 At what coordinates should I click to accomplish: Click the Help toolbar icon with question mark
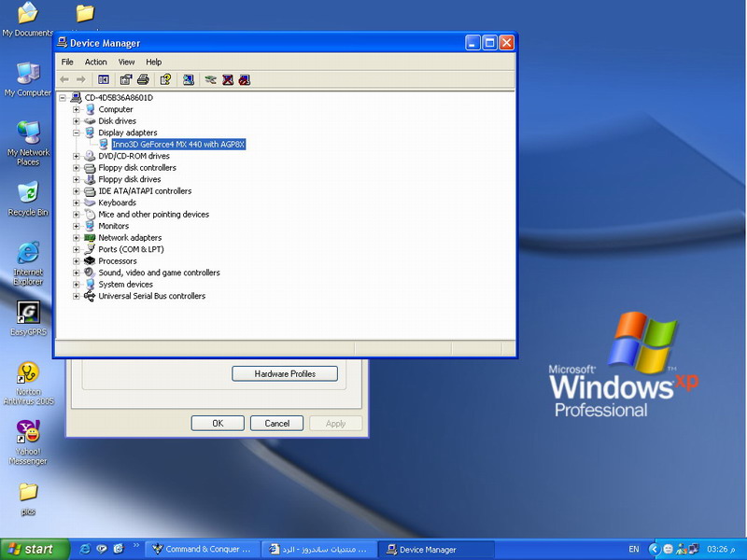(x=165, y=79)
